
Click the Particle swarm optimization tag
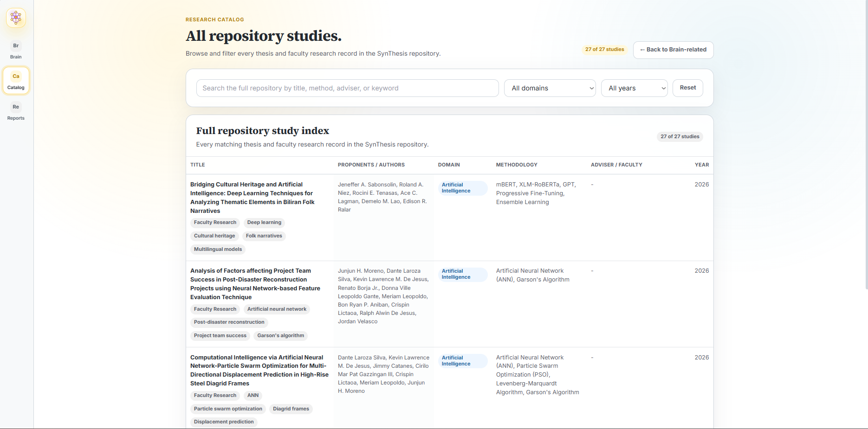[228, 409]
